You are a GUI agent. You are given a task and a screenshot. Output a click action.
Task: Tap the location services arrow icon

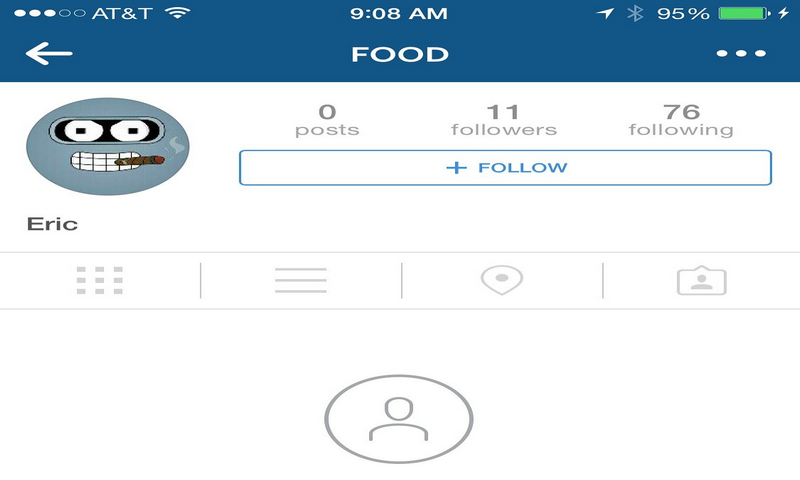coord(605,13)
